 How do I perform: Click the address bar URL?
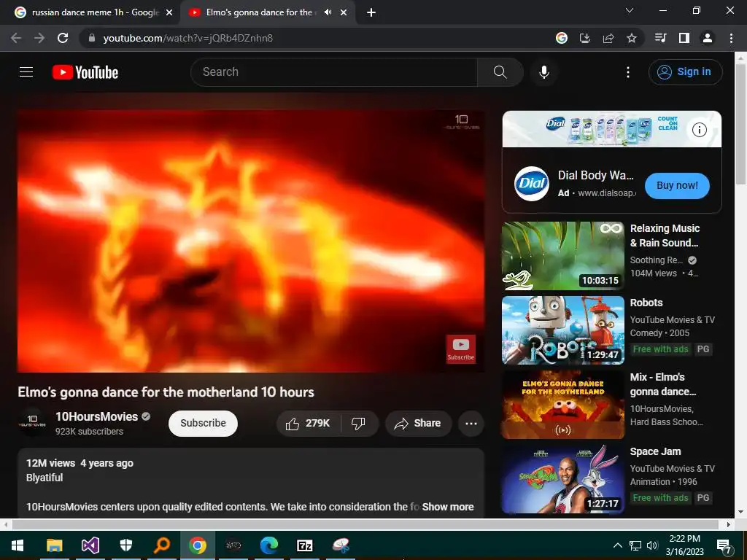coord(188,38)
